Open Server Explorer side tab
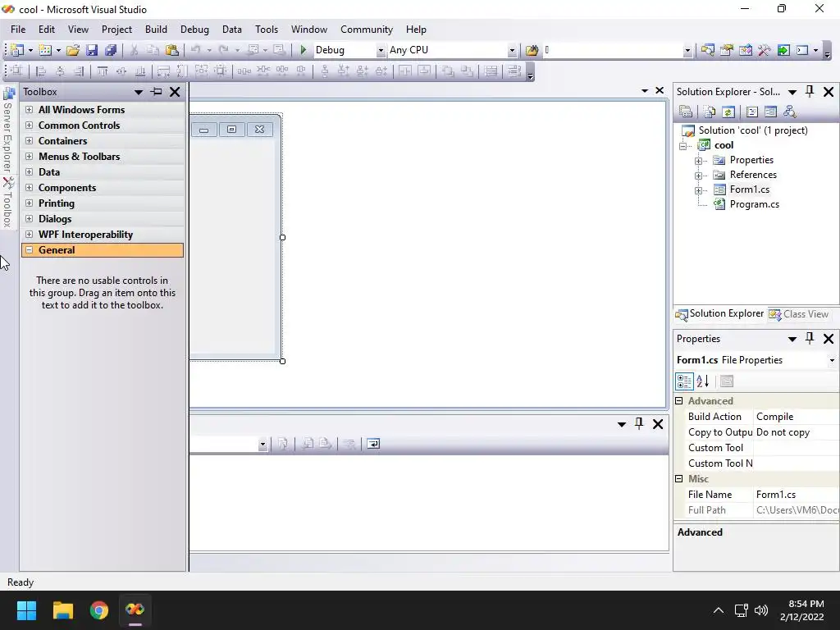840x630 pixels. [x=8, y=130]
